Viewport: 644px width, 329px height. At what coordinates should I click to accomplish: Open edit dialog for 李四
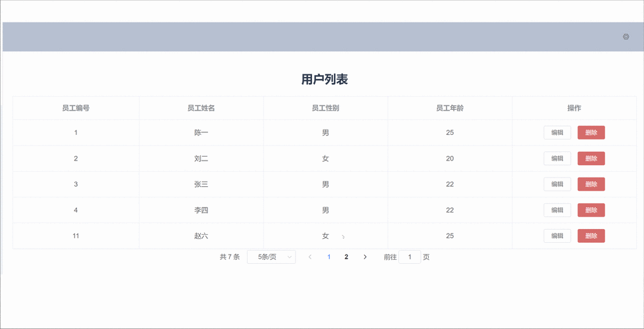[557, 210]
